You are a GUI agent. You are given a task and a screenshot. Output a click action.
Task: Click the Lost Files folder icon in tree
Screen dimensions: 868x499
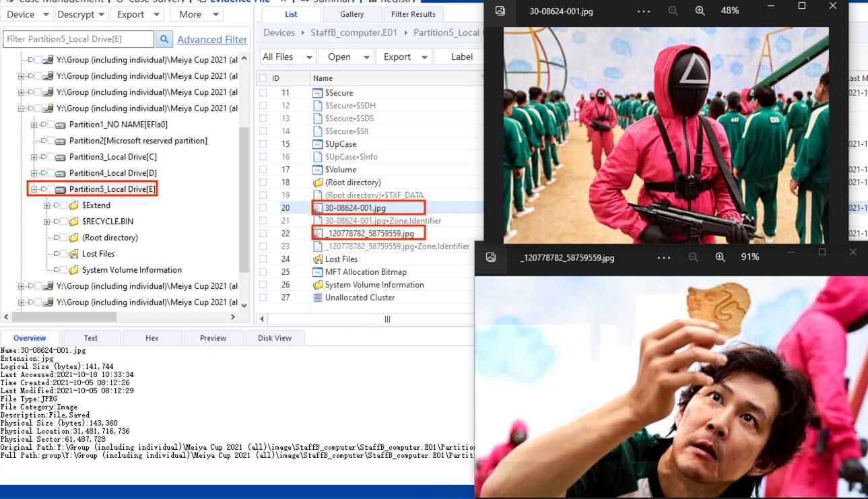click(73, 254)
